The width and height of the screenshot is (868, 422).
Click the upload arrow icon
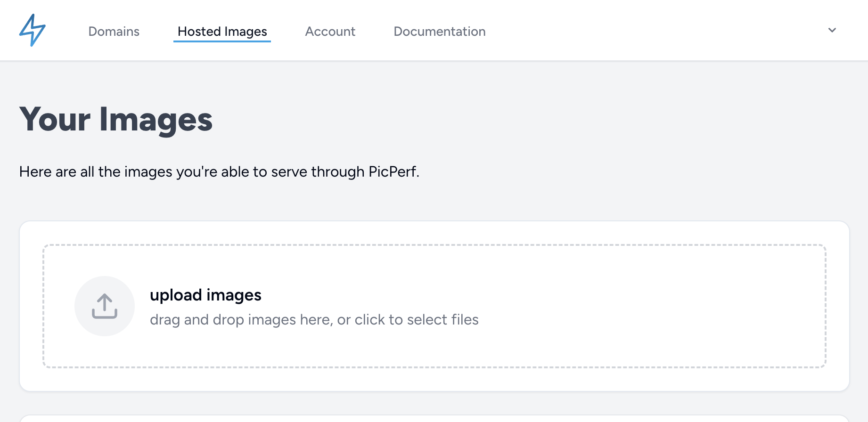[x=105, y=306]
